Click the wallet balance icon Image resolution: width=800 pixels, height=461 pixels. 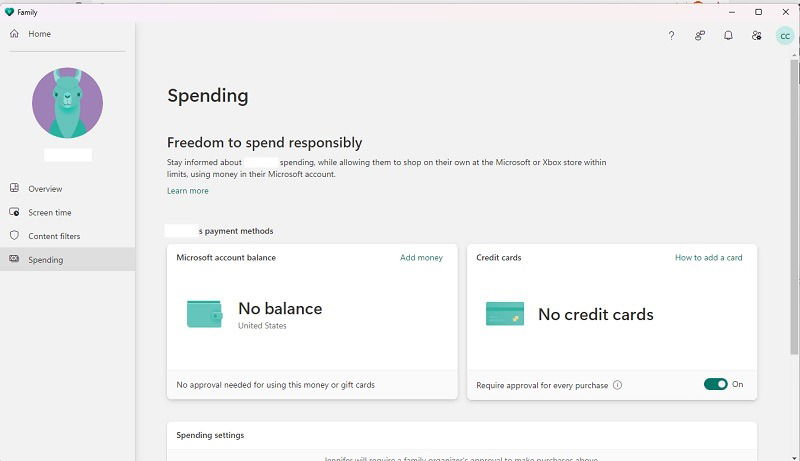tap(205, 314)
